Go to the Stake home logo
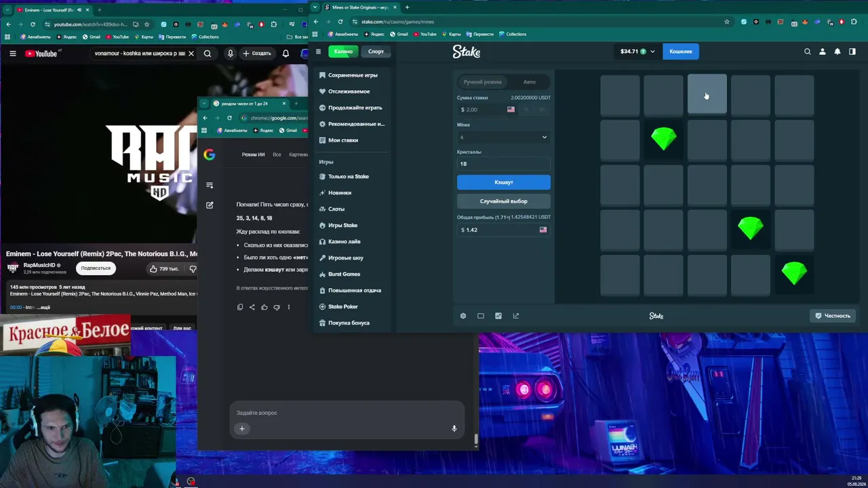The image size is (868, 488). tap(467, 52)
